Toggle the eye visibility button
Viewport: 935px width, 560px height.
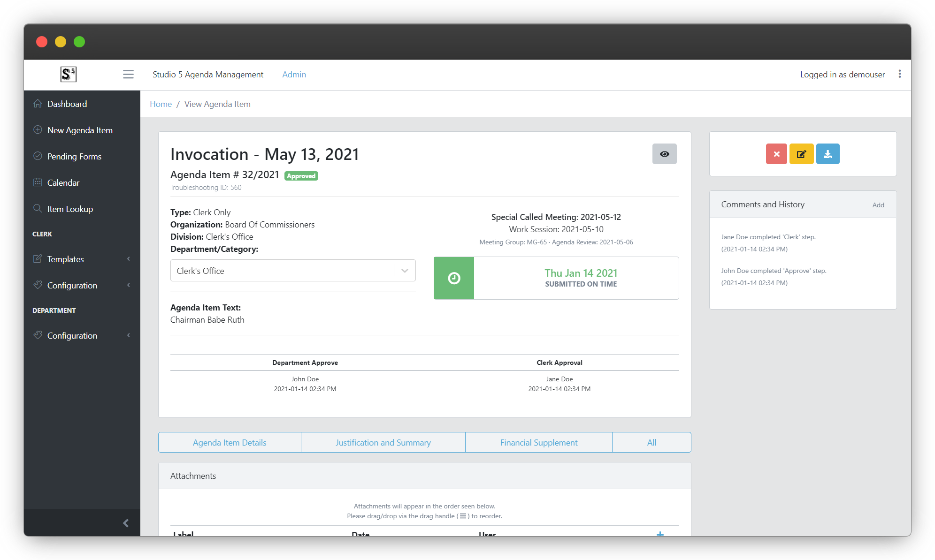664,154
